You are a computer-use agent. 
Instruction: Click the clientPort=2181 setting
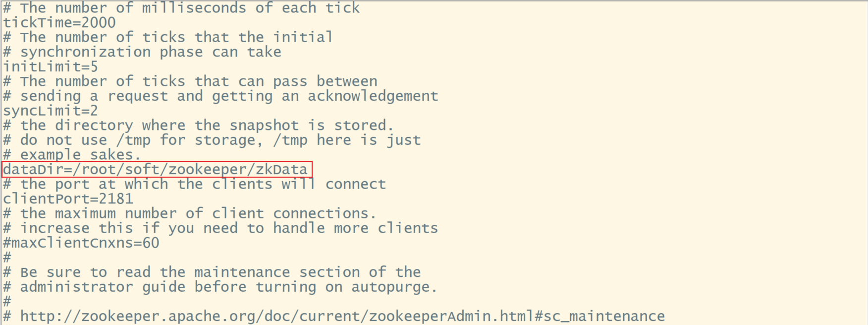pos(68,199)
